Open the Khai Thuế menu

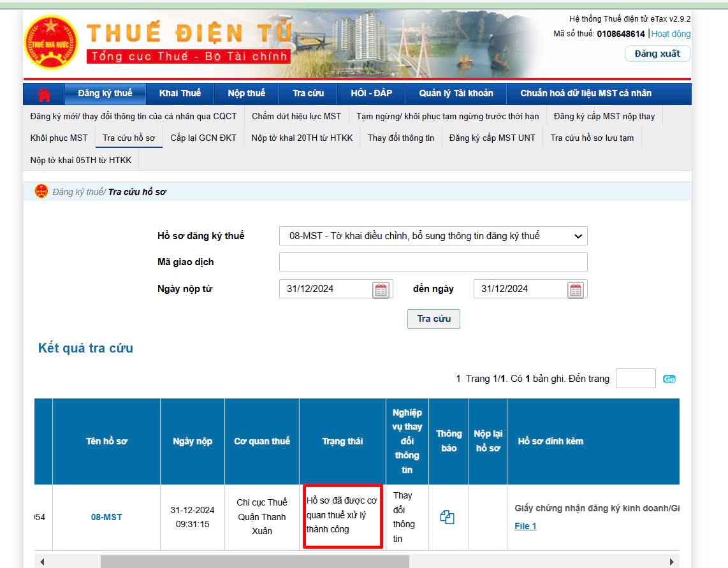180,94
